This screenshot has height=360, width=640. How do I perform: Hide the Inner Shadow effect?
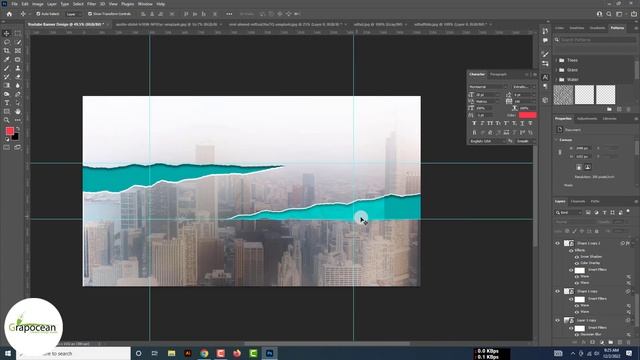(577, 257)
